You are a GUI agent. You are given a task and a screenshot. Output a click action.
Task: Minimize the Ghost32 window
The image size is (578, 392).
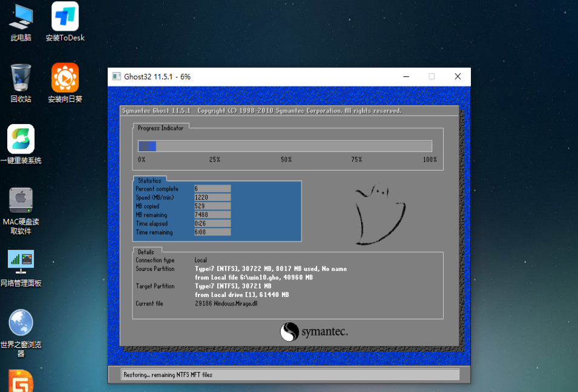[x=406, y=77]
